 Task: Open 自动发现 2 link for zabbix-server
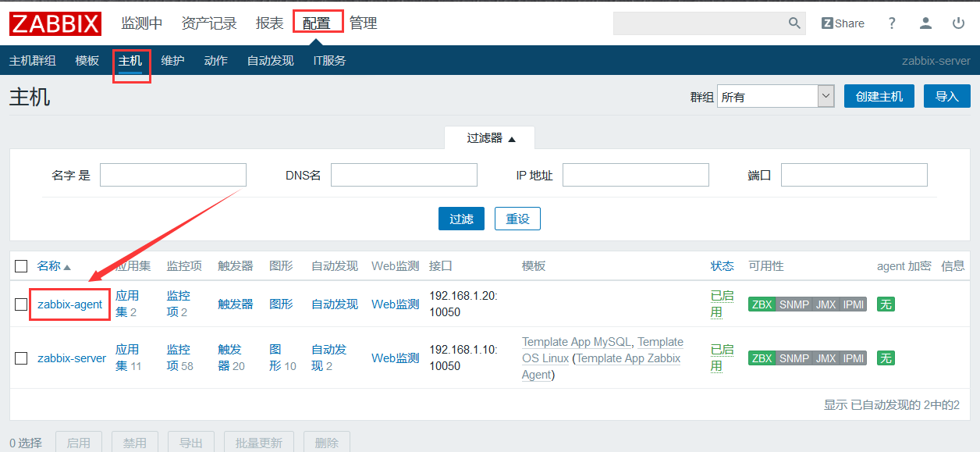point(328,358)
